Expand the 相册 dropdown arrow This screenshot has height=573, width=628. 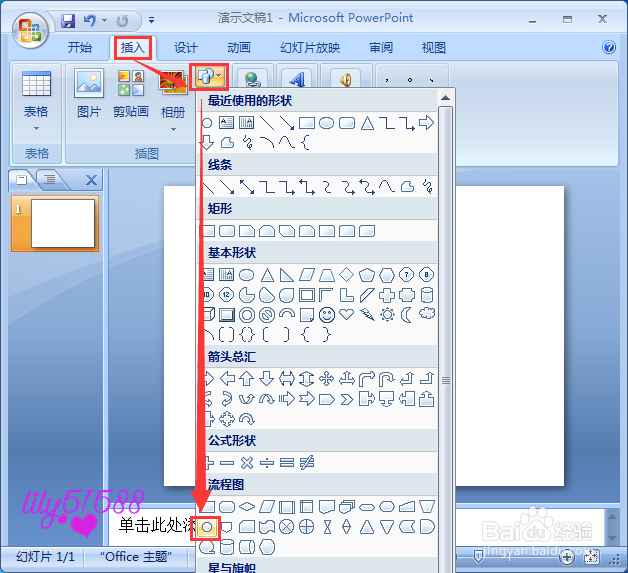coord(173,129)
